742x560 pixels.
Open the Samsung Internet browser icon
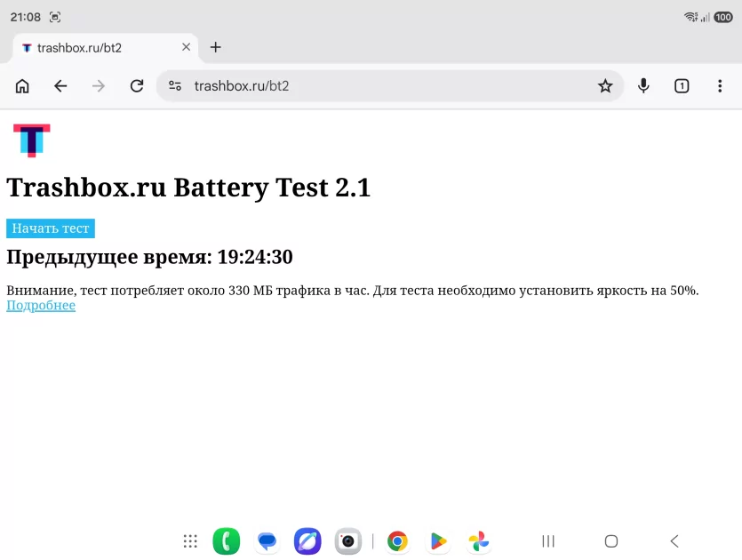tap(307, 540)
